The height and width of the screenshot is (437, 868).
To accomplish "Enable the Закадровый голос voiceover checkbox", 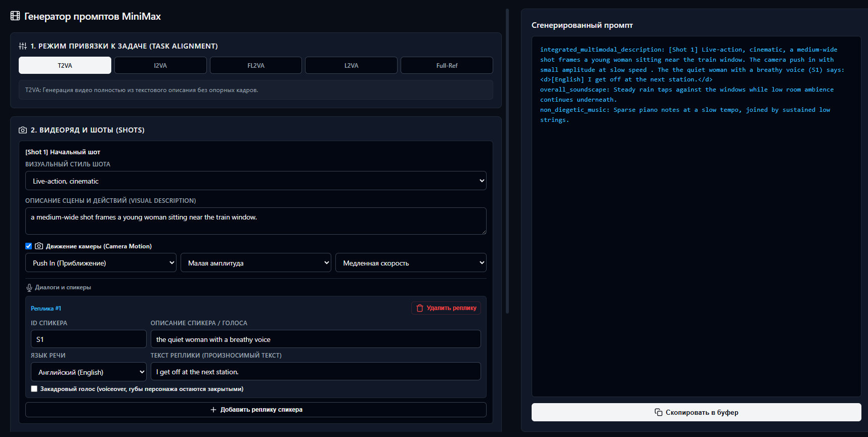I will click(34, 389).
